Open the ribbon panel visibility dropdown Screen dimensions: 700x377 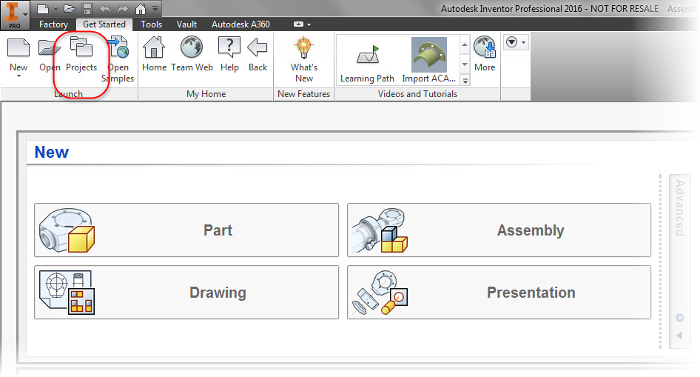click(x=516, y=42)
